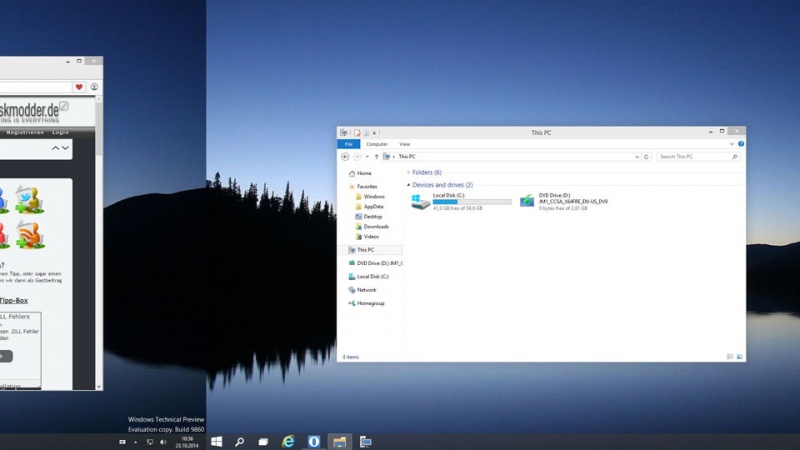Open Explorer Help question mark icon
Viewport: 800px width, 450px height.
(740, 144)
